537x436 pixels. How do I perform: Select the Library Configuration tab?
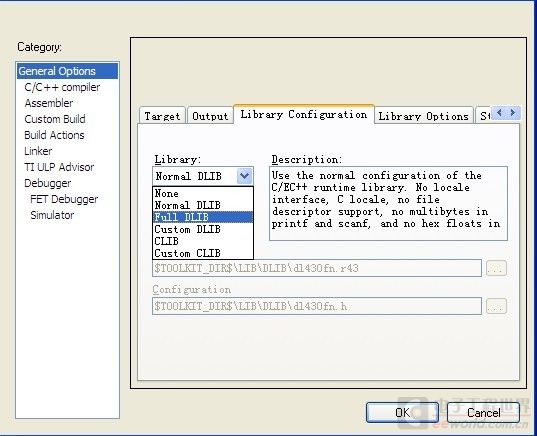[x=303, y=114]
